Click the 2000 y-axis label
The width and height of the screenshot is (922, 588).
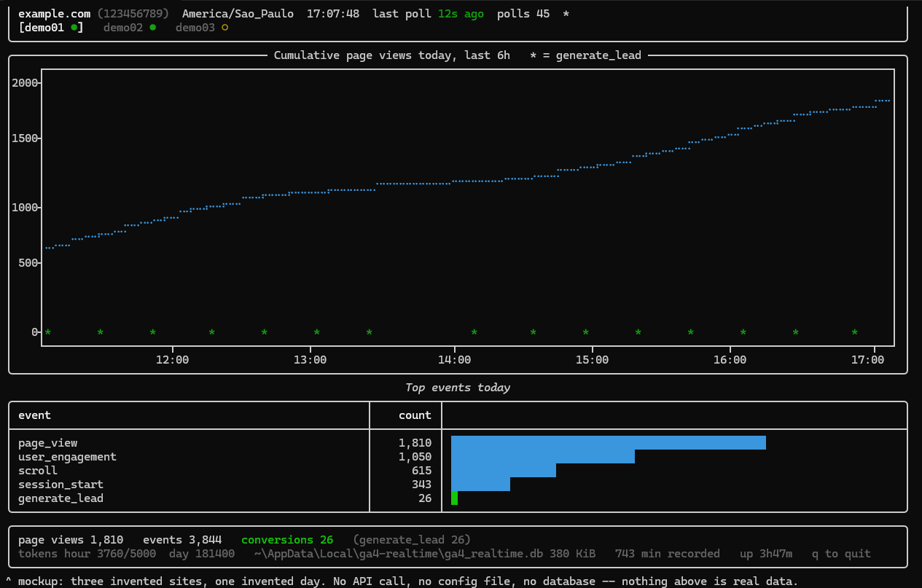(26, 83)
